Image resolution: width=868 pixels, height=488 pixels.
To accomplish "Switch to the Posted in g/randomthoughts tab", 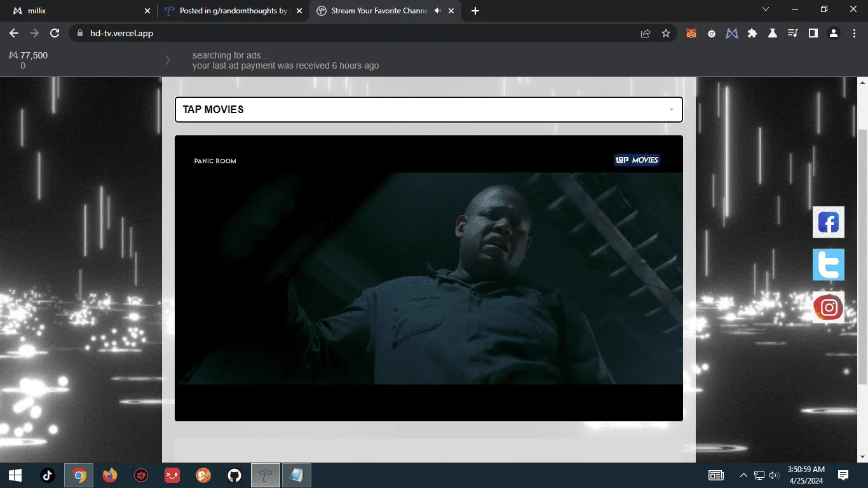I will pos(233,11).
